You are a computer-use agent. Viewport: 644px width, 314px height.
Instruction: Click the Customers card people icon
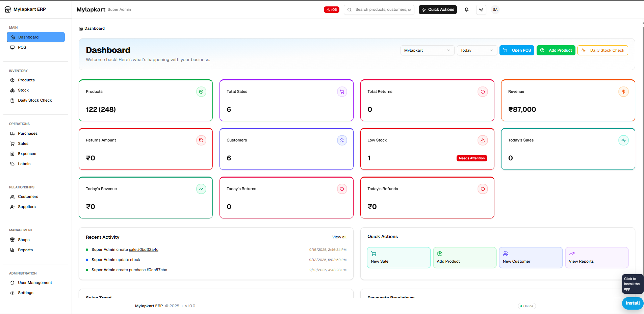coord(342,140)
